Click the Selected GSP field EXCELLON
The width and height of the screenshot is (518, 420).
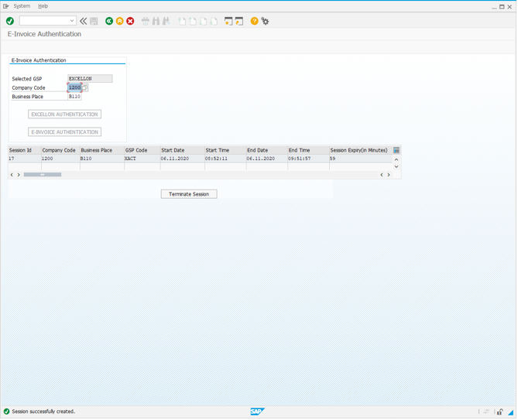click(x=90, y=79)
